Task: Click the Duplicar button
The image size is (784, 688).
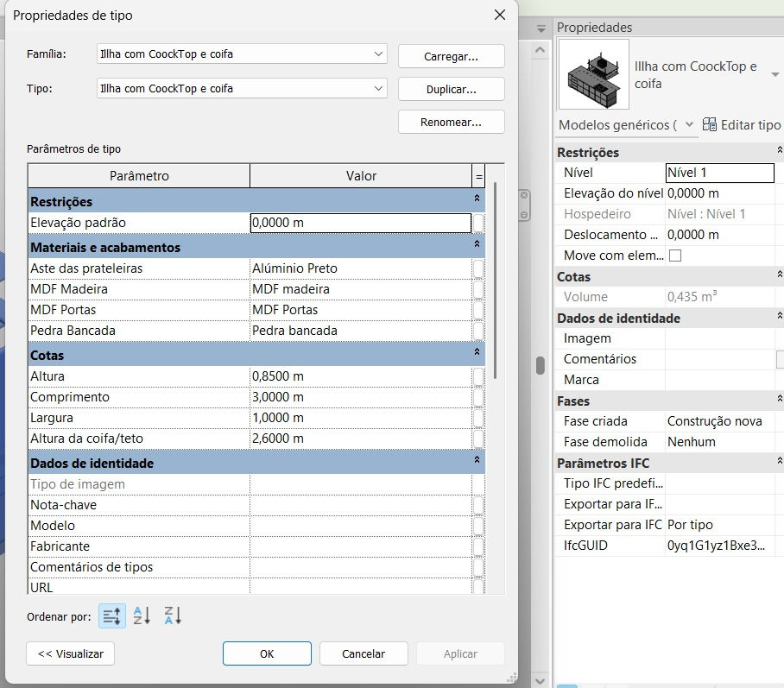Action: pos(451,90)
